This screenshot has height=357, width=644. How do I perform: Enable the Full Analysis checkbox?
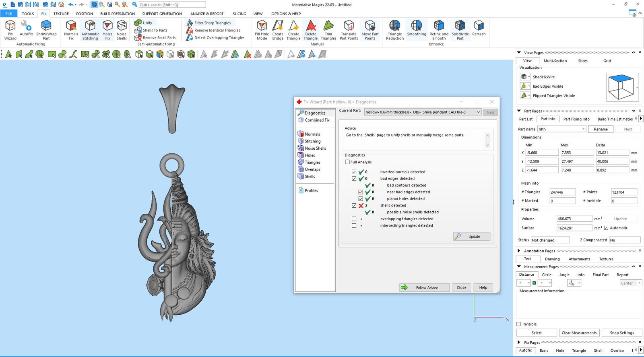[x=347, y=162]
